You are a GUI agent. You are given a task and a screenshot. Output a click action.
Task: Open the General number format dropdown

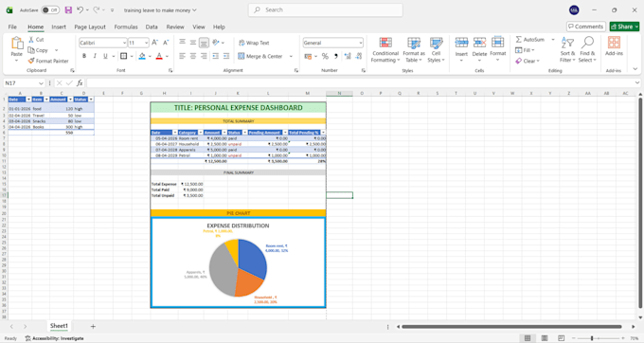(x=360, y=43)
